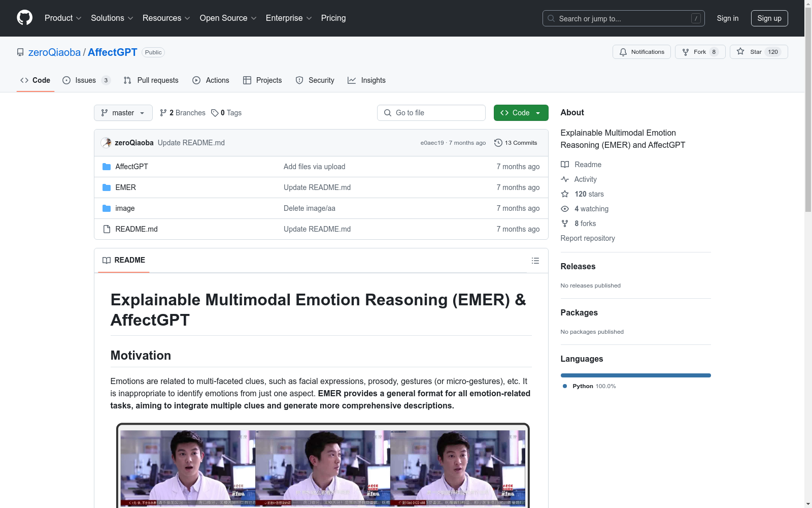Click the bell Notifications button

point(641,52)
